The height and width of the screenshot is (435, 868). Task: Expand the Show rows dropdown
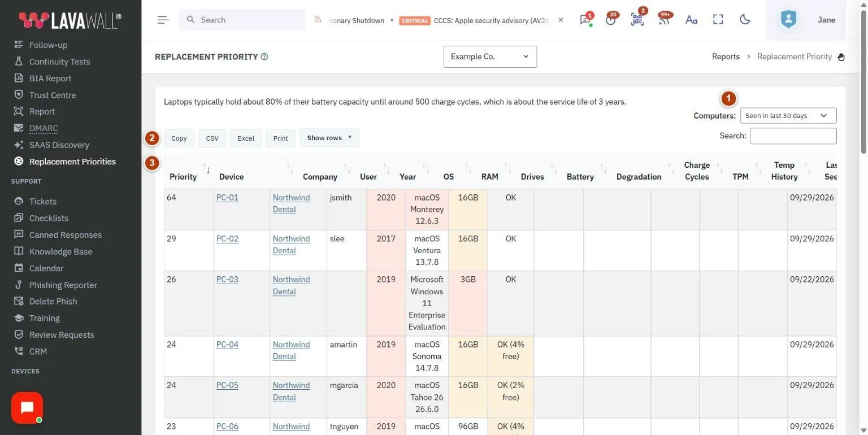click(329, 138)
